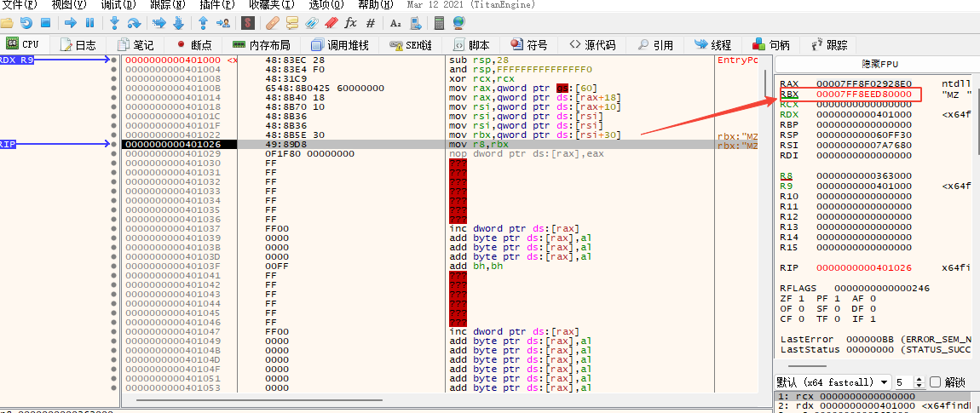980x413 pixels.
Task: Select the RSI register value 00000000007A7680
Action: pos(864,144)
